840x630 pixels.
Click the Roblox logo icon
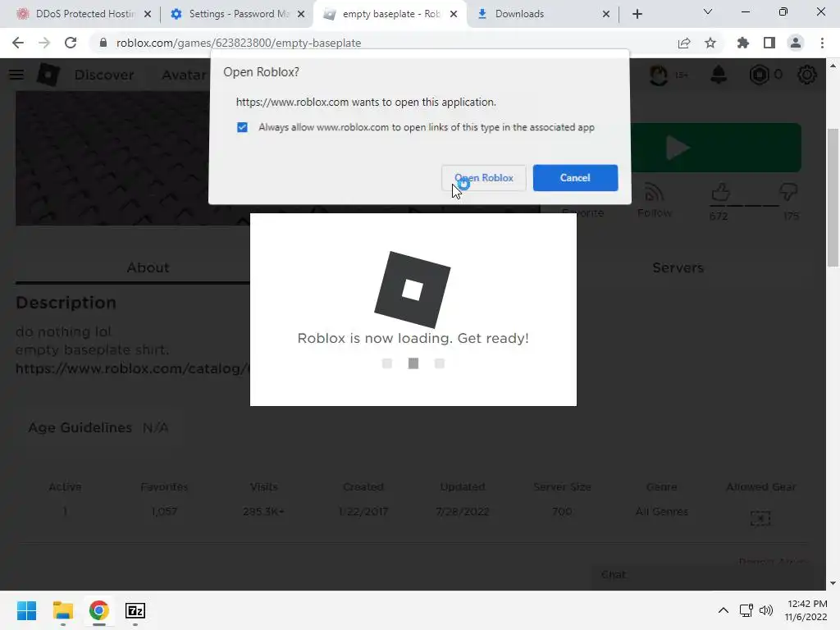point(48,75)
